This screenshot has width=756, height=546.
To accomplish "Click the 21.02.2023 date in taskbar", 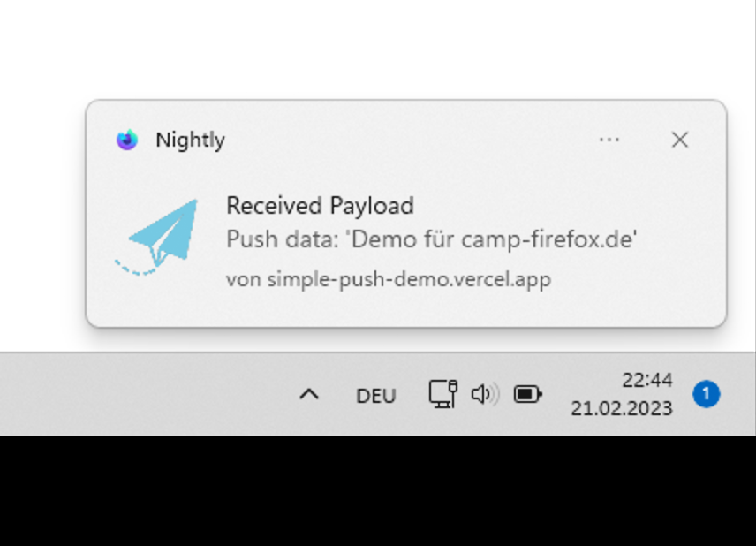I will (x=621, y=408).
